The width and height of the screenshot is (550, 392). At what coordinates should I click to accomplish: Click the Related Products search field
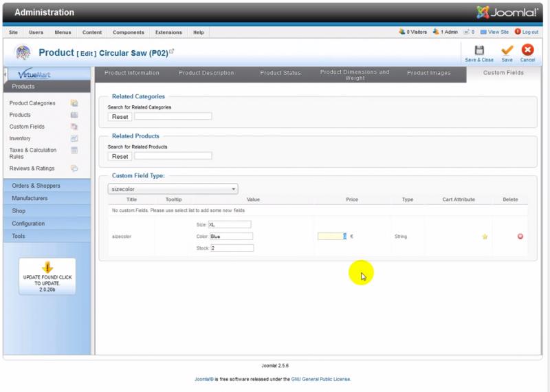pos(173,156)
